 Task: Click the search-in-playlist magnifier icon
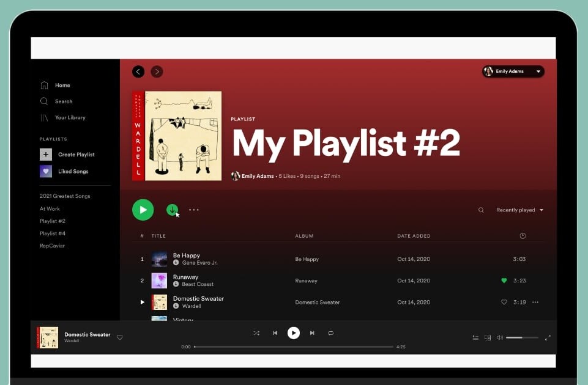tap(481, 210)
